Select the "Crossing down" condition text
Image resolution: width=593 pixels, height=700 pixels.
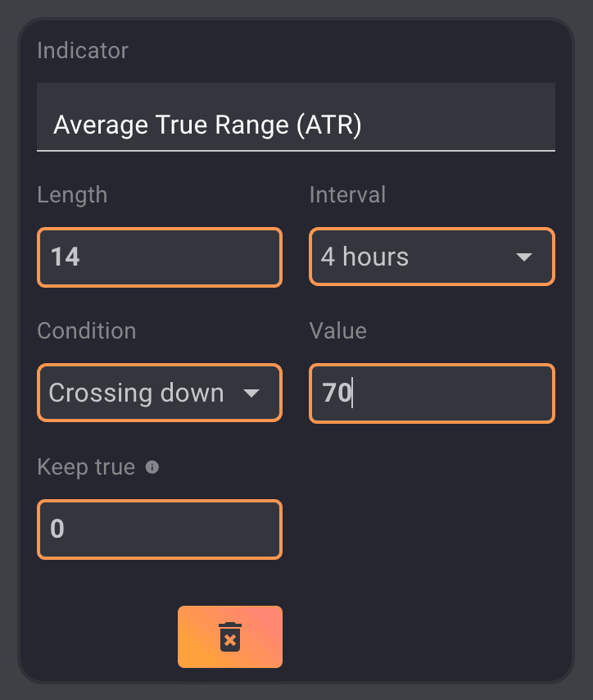(136, 393)
